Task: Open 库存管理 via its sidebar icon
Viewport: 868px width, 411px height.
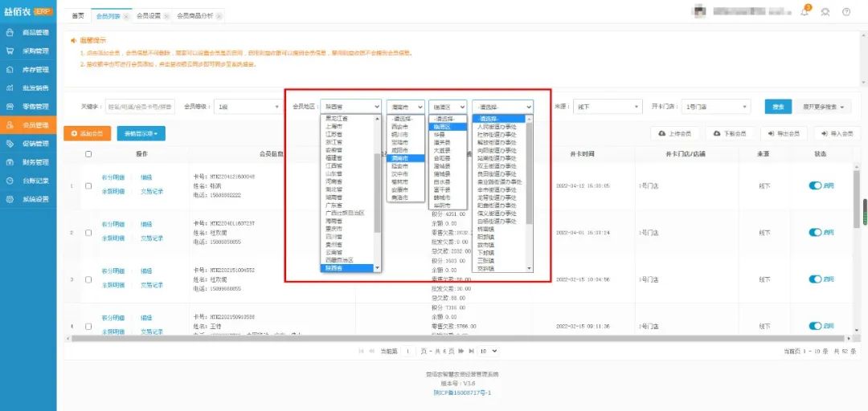Action: pos(10,70)
